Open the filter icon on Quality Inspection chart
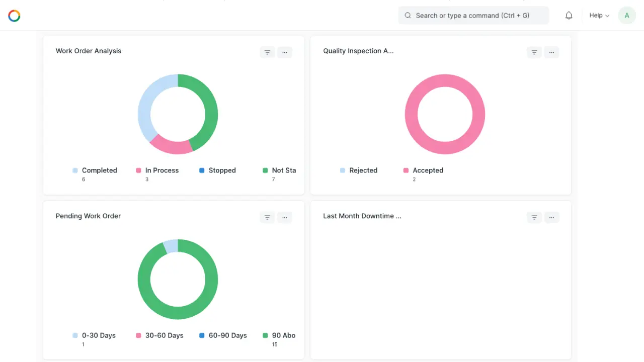Viewport: 644px width, 362px height. click(534, 52)
